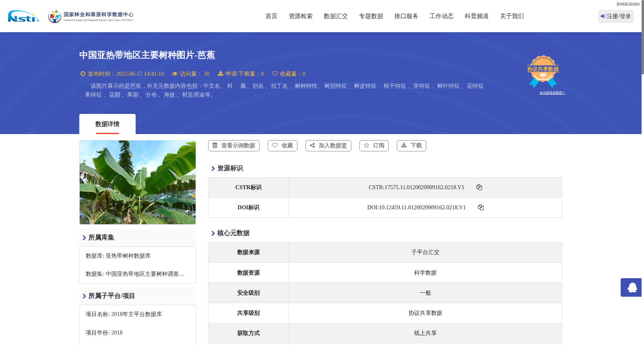The height and width of the screenshot is (345, 644).
Task: Open 数据汇交 in the navigation menu
Action: pos(336,16)
